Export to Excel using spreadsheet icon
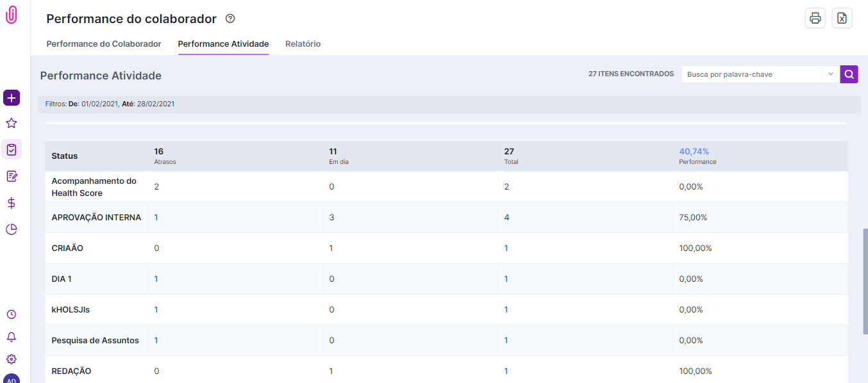The height and width of the screenshot is (383, 868). pyautogui.click(x=842, y=19)
